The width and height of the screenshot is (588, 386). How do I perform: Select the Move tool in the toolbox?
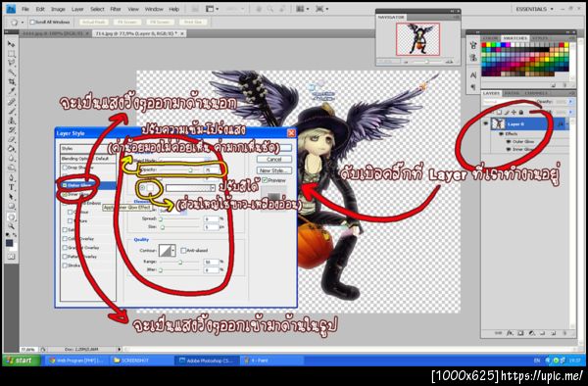(11, 44)
